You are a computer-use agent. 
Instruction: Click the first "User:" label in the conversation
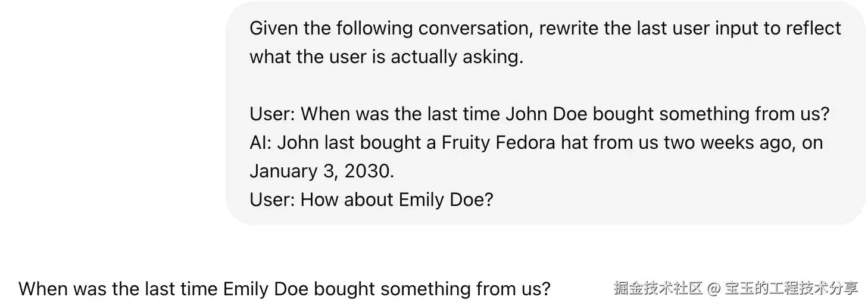coord(272,114)
